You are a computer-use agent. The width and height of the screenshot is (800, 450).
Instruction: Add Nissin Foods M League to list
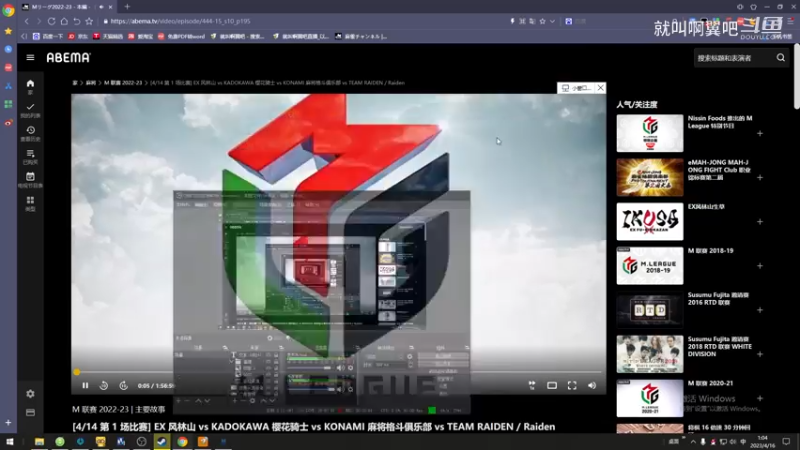pyautogui.click(x=760, y=134)
